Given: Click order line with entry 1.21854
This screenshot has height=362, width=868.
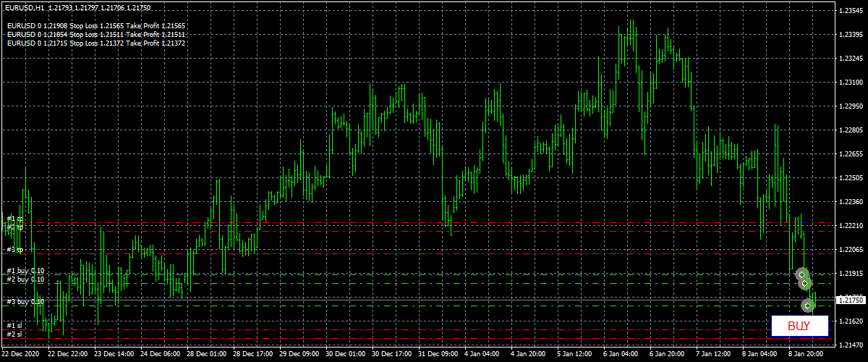Looking at the screenshot, I should 95,34.
